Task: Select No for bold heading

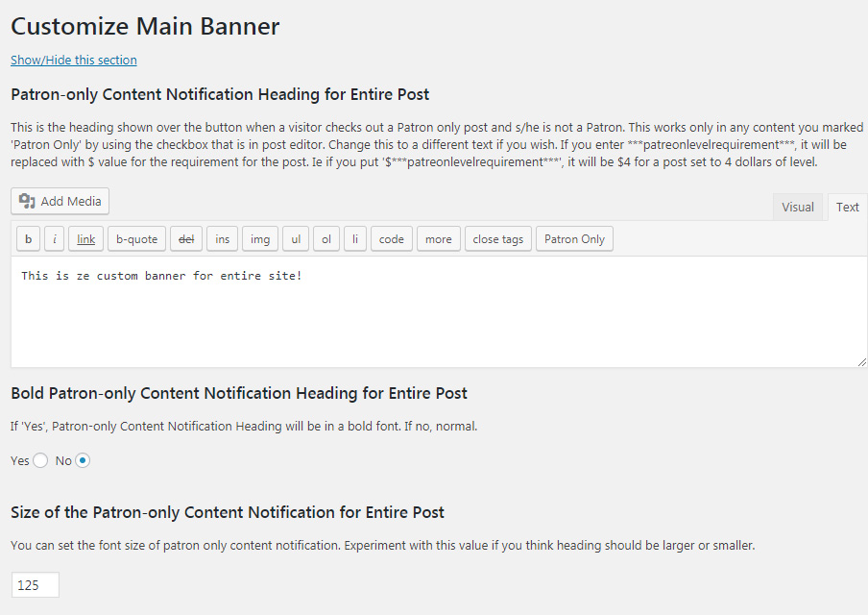Action: coord(83,460)
